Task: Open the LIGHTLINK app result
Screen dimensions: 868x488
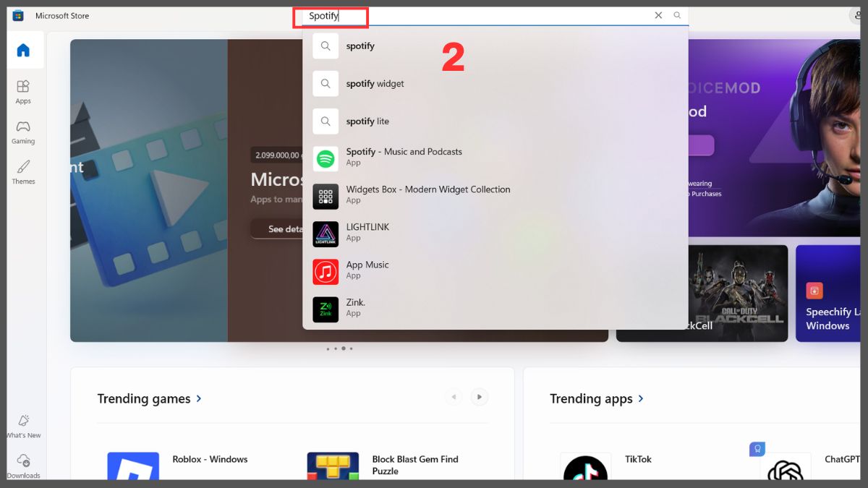Action: coord(495,233)
